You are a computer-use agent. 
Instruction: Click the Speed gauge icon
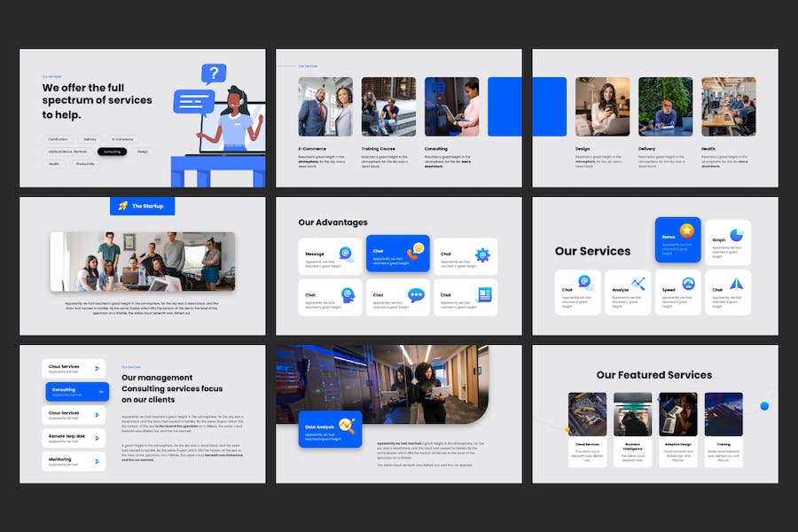pos(688,284)
